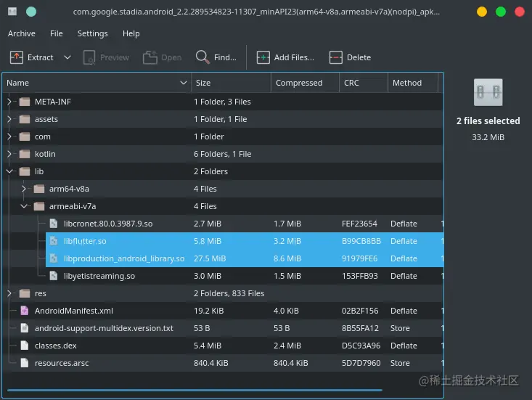Open the Archive menu
Image resolution: width=532 pixels, height=400 pixels.
coord(21,33)
